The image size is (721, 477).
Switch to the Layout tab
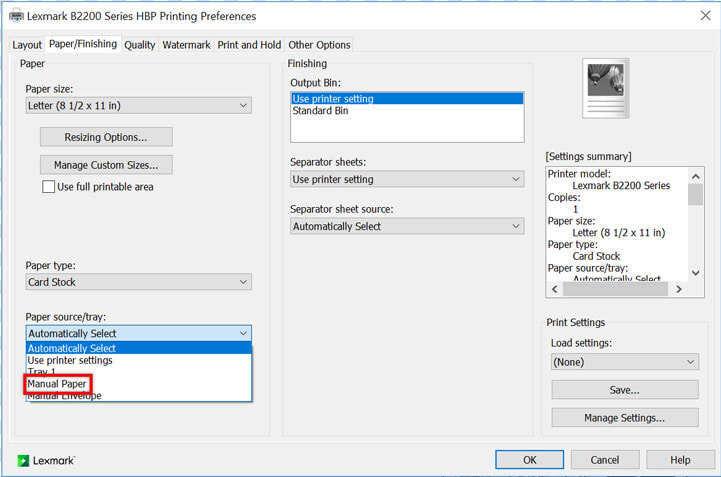pos(27,45)
